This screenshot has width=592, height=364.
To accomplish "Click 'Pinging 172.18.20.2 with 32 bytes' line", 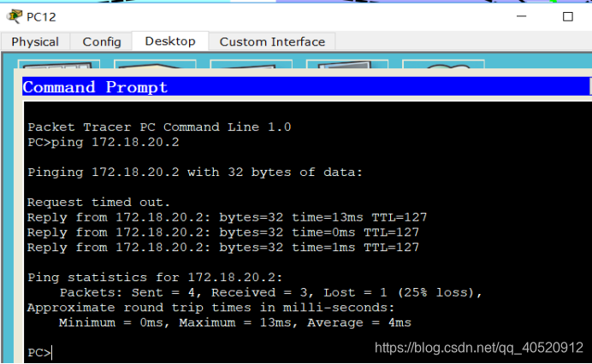I will [195, 173].
